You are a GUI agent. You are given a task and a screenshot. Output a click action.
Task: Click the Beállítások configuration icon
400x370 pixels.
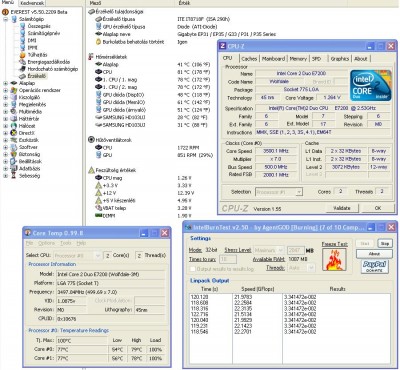point(14,161)
